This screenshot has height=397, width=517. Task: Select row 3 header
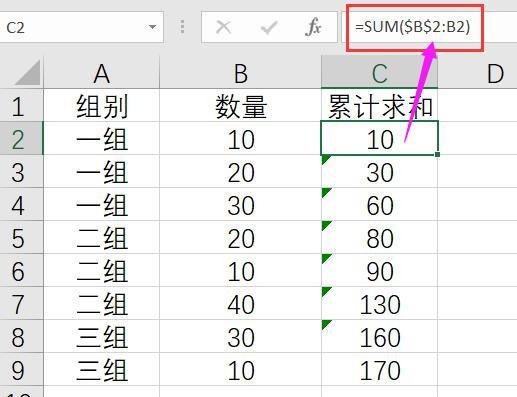(21, 171)
